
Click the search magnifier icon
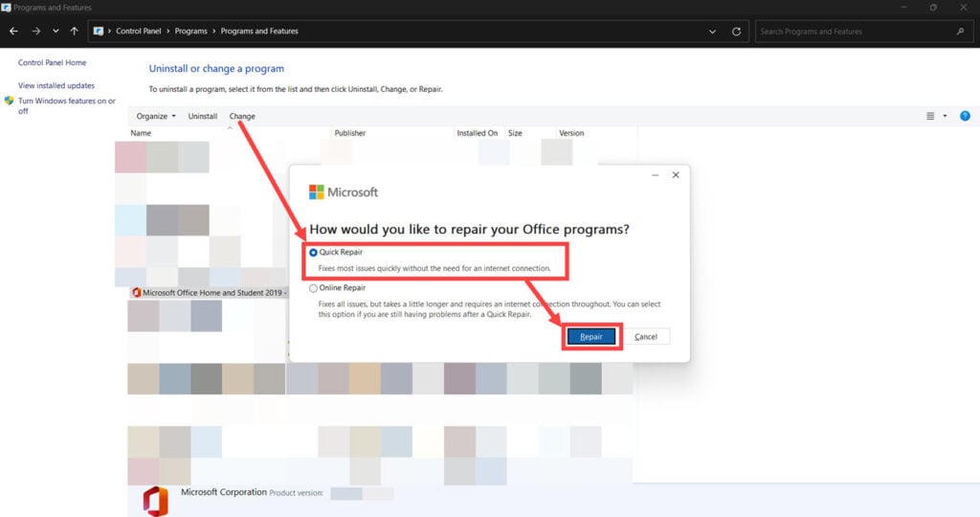coord(960,32)
